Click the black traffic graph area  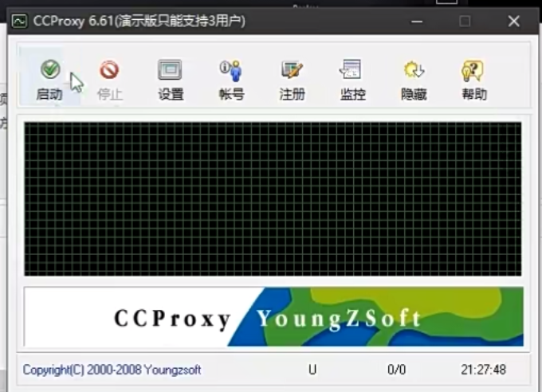click(273, 198)
